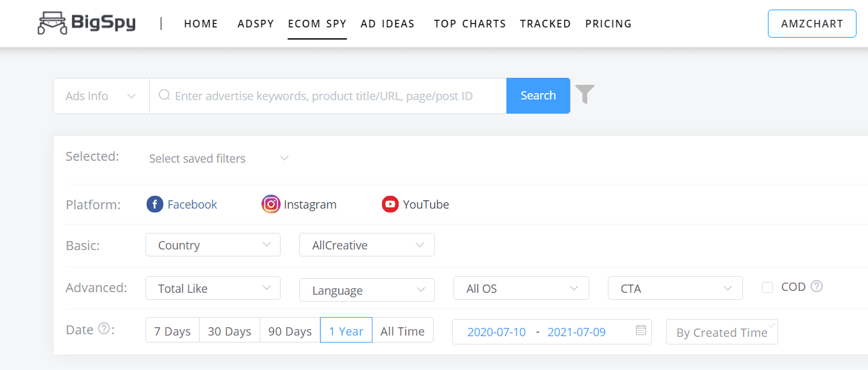Open the Total Like dropdown
Viewport: 868px width, 370px height.
coord(213,288)
